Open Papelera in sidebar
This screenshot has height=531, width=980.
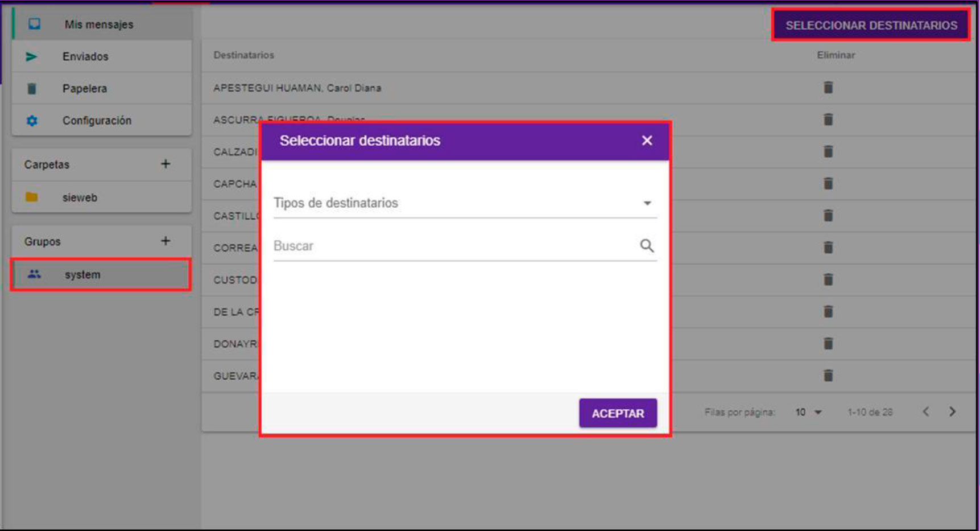coord(85,88)
